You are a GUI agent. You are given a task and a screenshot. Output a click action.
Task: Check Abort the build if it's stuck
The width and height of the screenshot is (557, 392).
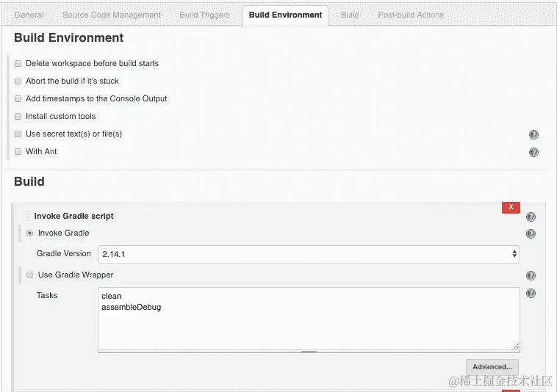point(18,81)
